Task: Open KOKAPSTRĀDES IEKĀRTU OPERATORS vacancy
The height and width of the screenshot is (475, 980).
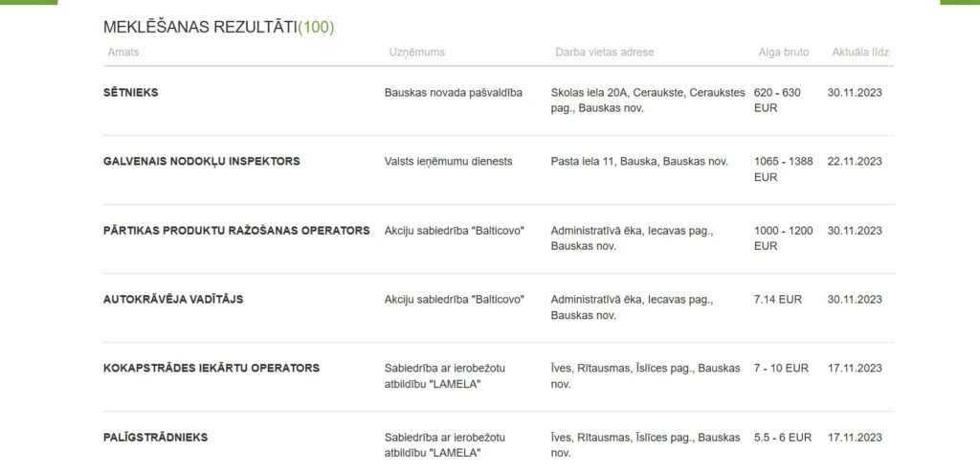Action: point(211,369)
